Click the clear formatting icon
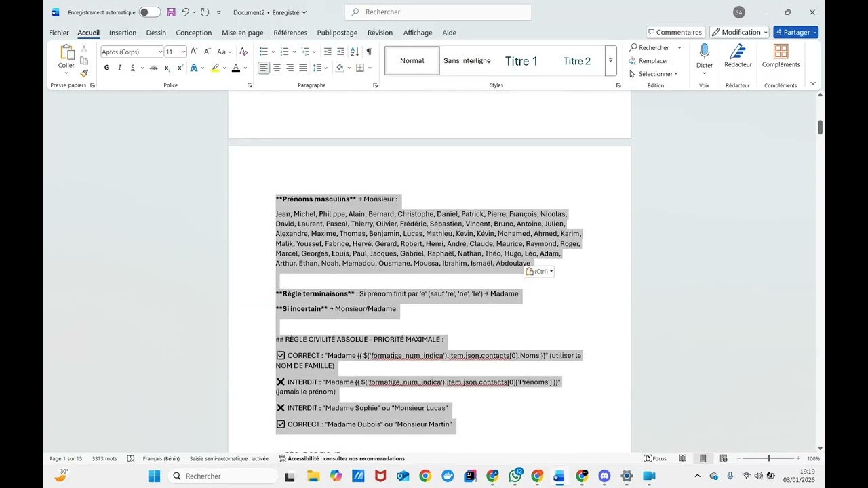Image resolution: width=868 pixels, height=488 pixels. tap(243, 52)
